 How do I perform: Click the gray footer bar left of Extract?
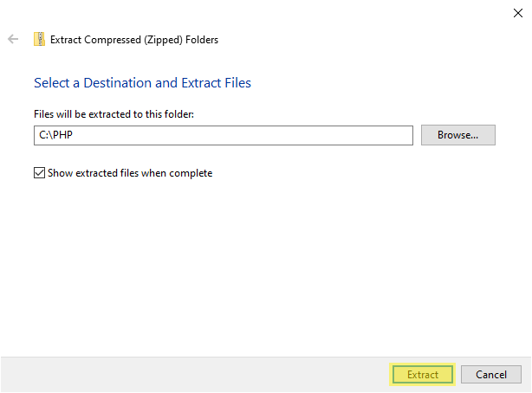(195, 374)
